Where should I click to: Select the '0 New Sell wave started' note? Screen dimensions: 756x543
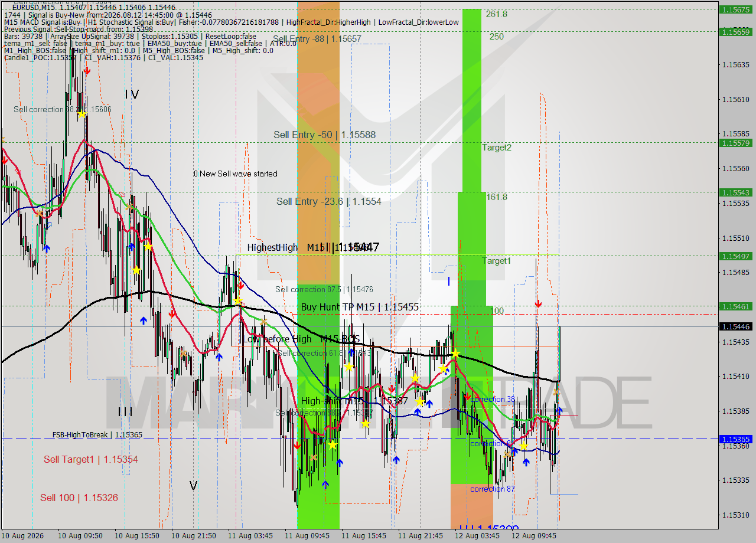(235, 174)
